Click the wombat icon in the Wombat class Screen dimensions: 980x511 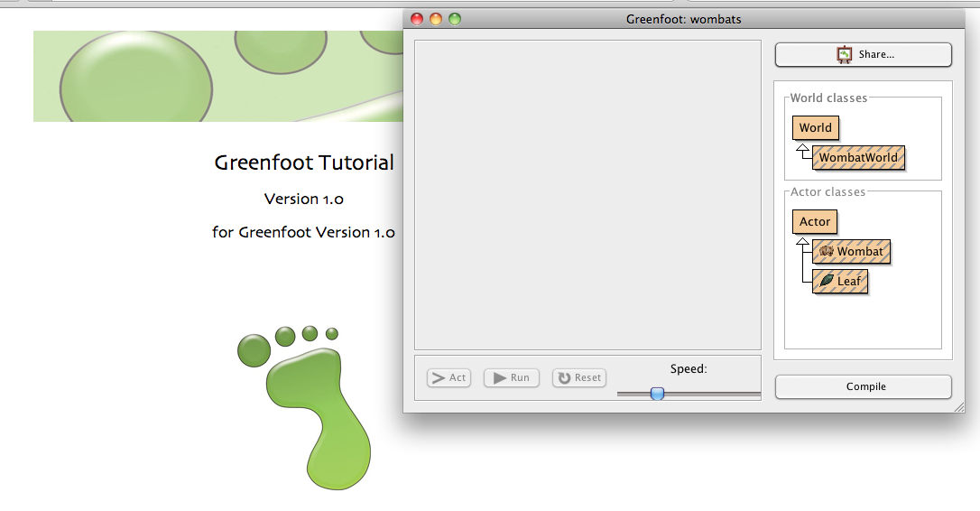827,251
